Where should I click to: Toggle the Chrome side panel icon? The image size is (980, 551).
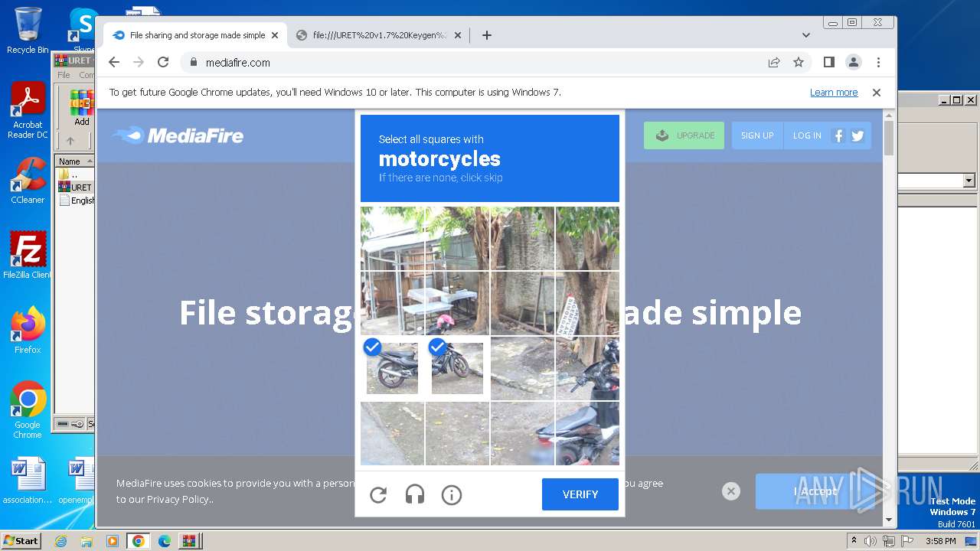coord(828,63)
